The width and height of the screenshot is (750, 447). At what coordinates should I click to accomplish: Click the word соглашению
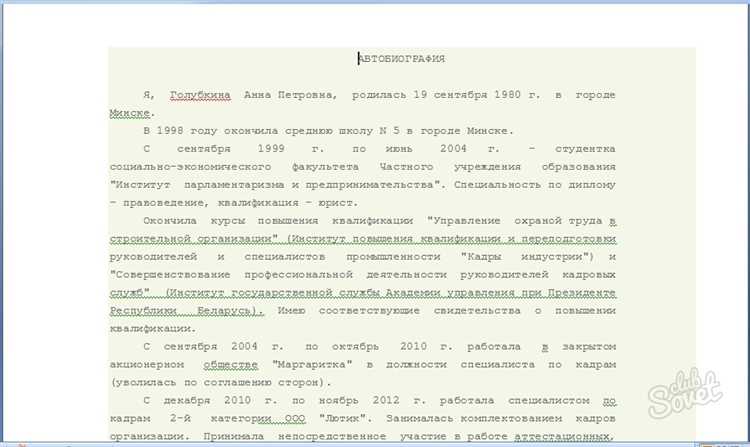point(238,382)
